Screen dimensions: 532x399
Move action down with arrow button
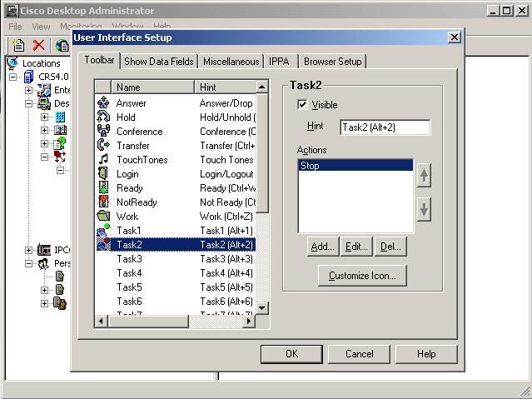pyautogui.click(x=424, y=209)
